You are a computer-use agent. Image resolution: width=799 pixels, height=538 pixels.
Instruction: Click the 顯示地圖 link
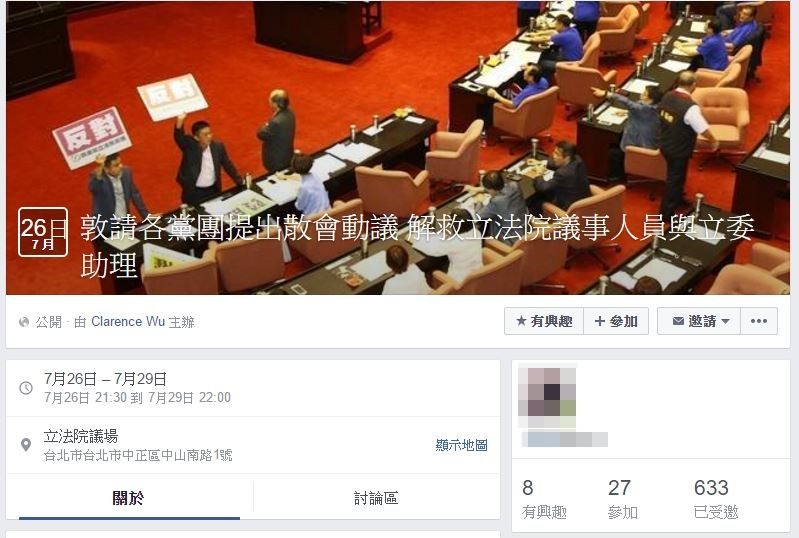461,445
